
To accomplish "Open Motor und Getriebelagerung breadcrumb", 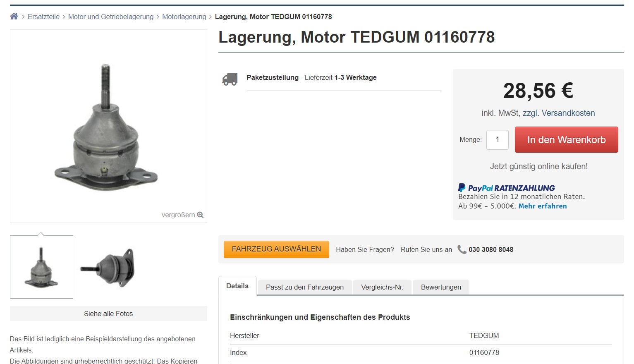I will coord(111,17).
